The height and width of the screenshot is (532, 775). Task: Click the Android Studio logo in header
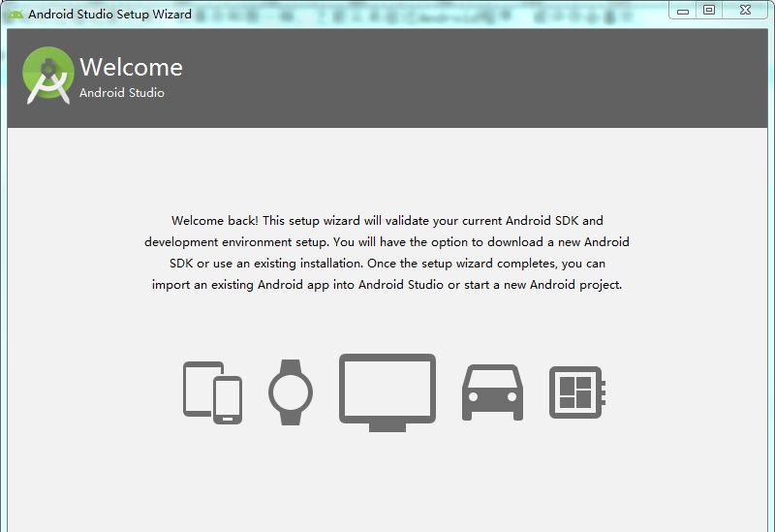48,77
